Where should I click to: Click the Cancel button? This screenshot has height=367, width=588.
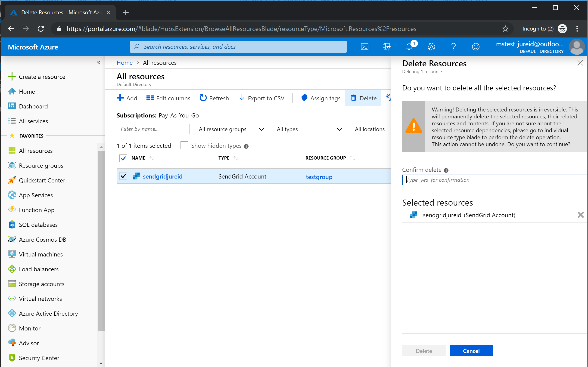(471, 351)
